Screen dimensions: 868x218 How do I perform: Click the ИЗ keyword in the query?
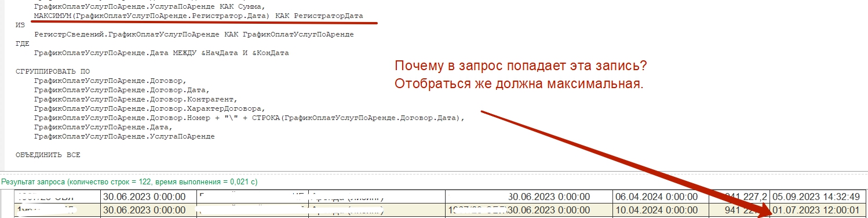20,25
